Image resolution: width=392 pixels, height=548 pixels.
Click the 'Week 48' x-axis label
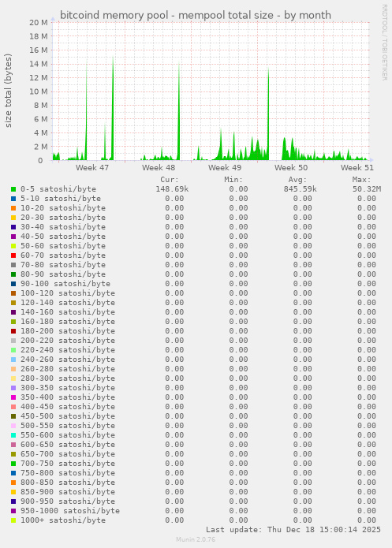click(x=159, y=168)
